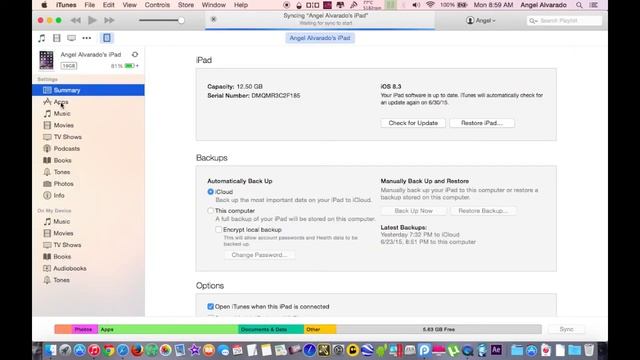Screen dimensions: 640x360
Task: Click the Restore Backup... button
Action: tap(483, 211)
